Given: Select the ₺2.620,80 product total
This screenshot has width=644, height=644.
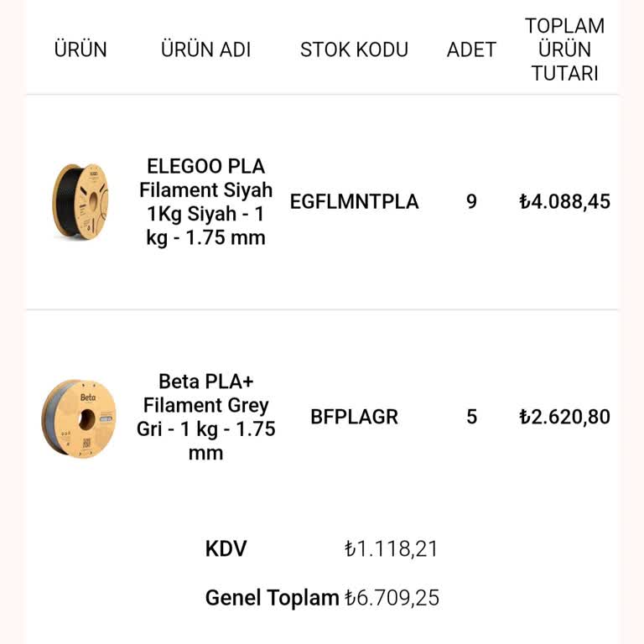Looking at the screenshot, I should pyautogui.click(x=564, y=417).
